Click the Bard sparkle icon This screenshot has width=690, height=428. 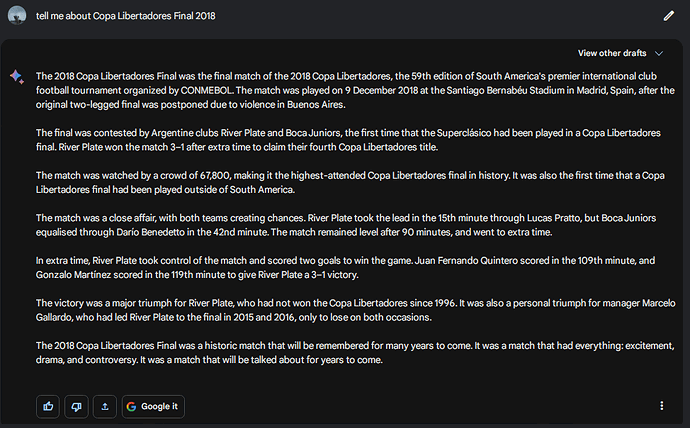click(x=17, y=77)
